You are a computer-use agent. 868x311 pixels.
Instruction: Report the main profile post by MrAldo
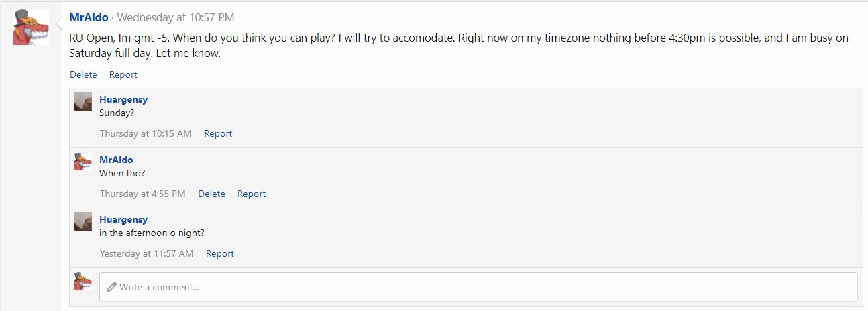(x=123, y=74)
